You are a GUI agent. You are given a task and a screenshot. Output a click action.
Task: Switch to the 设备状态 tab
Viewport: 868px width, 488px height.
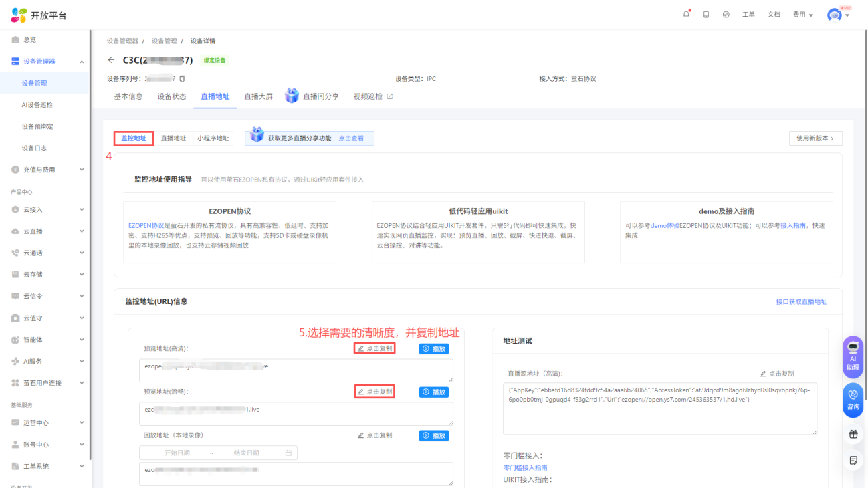point(172,96)
